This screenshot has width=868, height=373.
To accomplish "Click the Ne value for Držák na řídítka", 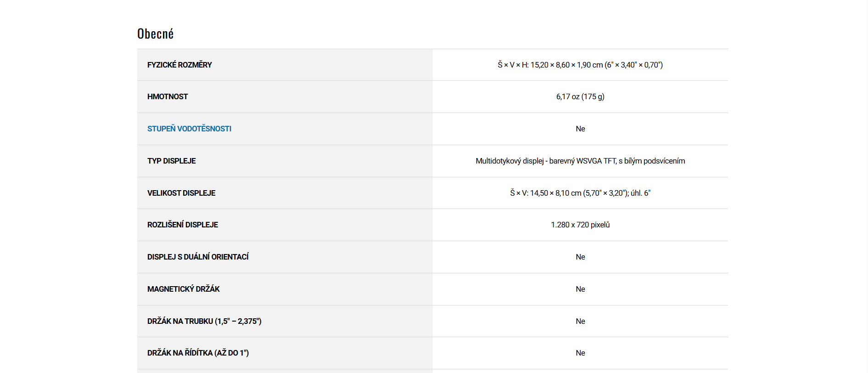I will (580, 353).
